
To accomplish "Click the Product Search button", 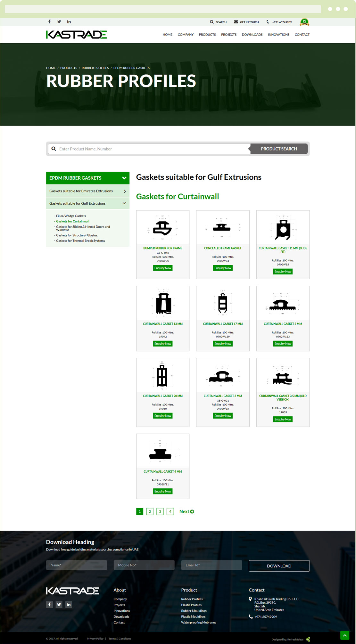I will [x=279, y=149].
